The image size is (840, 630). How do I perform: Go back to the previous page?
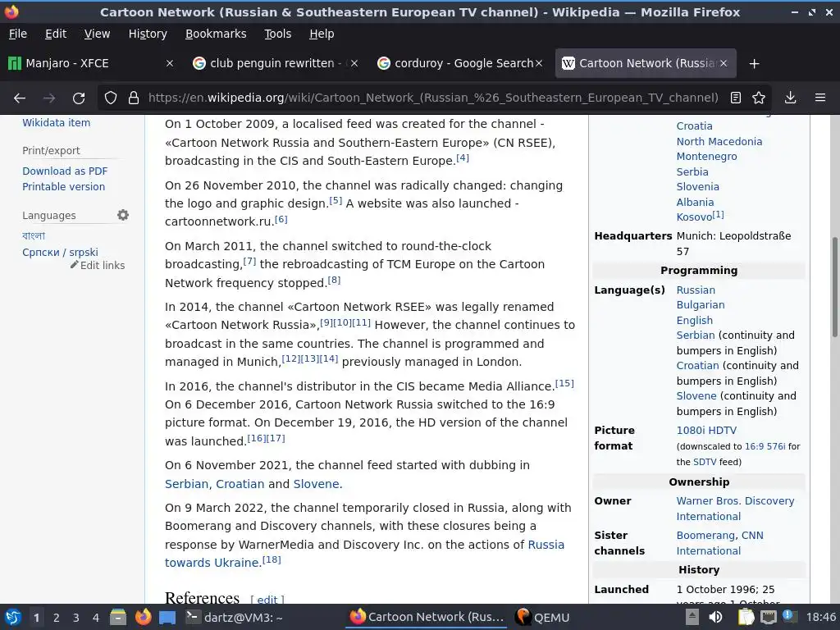20,98
